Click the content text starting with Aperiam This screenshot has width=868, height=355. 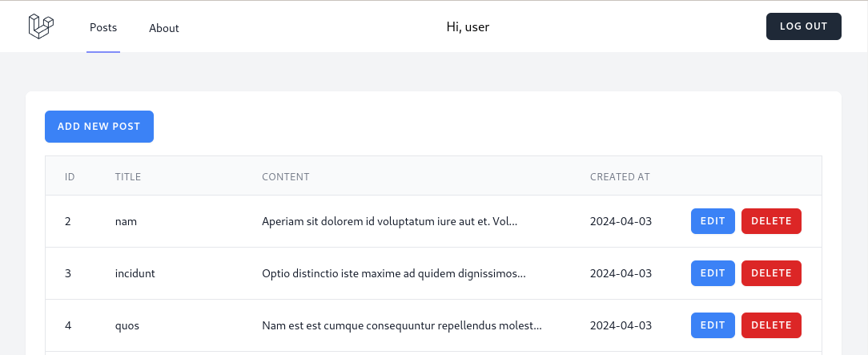pos(390,221)
